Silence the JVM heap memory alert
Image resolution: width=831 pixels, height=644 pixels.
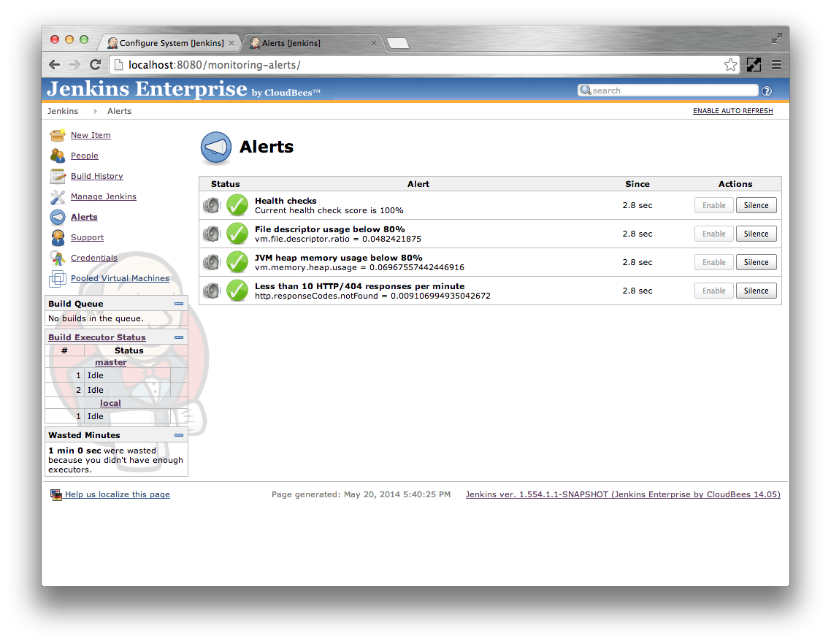pyautogui.click(x=756, y=262)
